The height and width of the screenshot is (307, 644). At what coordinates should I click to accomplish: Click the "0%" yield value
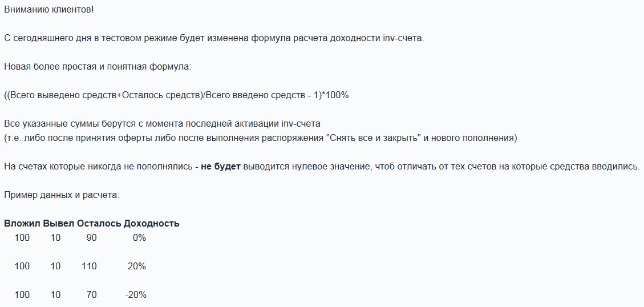click(139, 237)
